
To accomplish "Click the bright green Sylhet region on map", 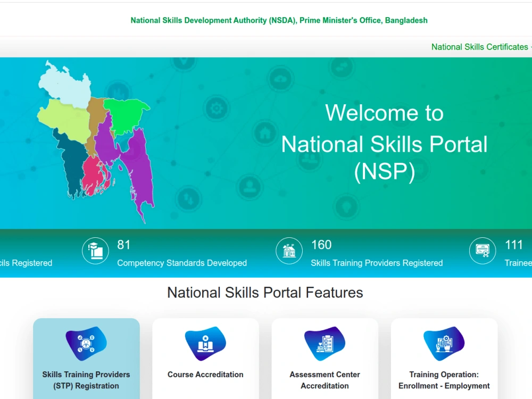I will 126,114.
